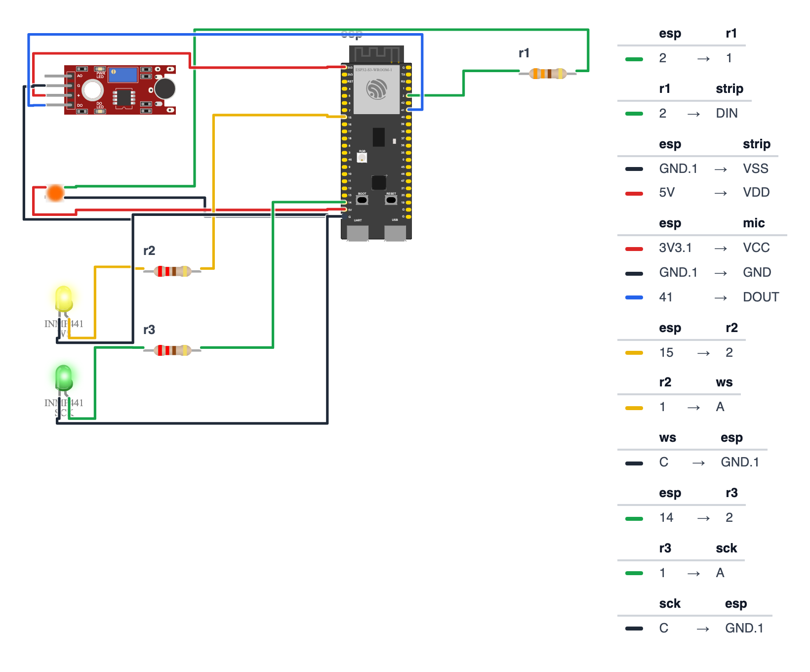Click the r1 label above the resistor
810x672 pixels.
point(524,53)
